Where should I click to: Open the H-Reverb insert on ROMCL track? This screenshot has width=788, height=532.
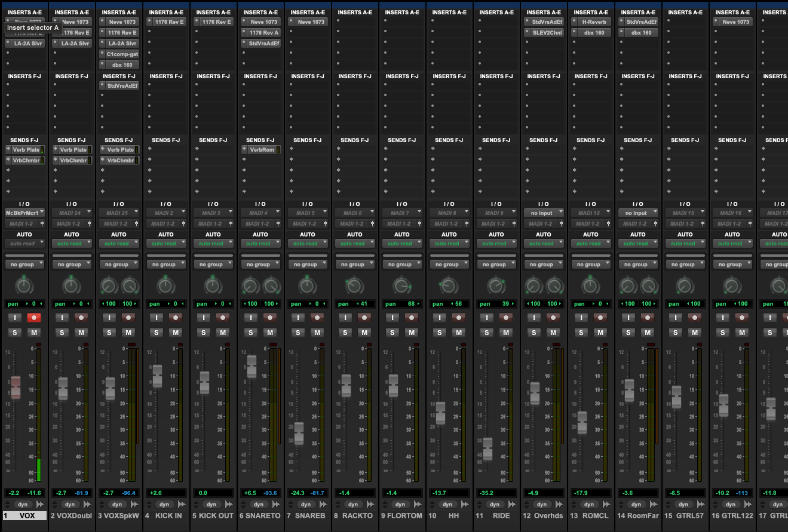pos(593,22)
